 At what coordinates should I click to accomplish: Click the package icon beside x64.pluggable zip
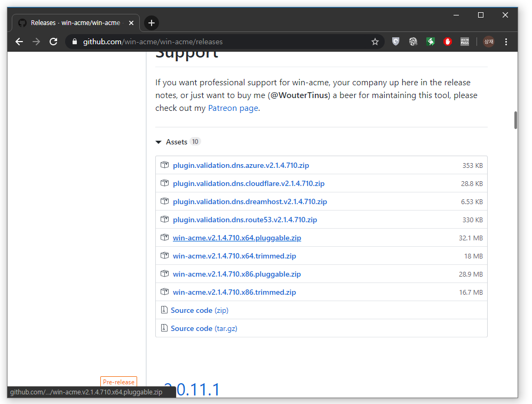point(164,237)
